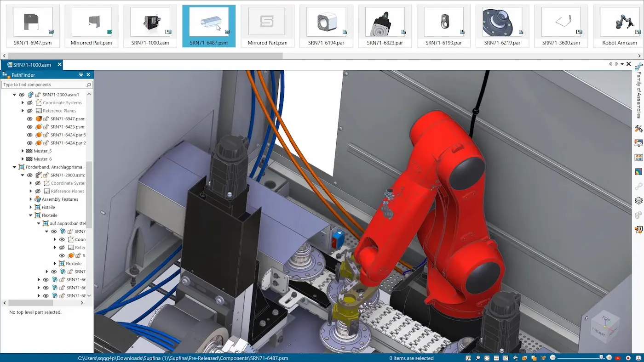The height and width of the screenshot is (362, 644).
Task: Click the pan arrows icon in status bar
Action: pyautogui.click(x=497, y=358)
